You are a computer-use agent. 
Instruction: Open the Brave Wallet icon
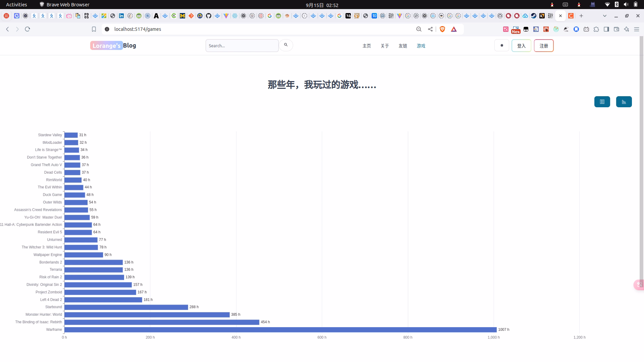[x=616, y=29]
